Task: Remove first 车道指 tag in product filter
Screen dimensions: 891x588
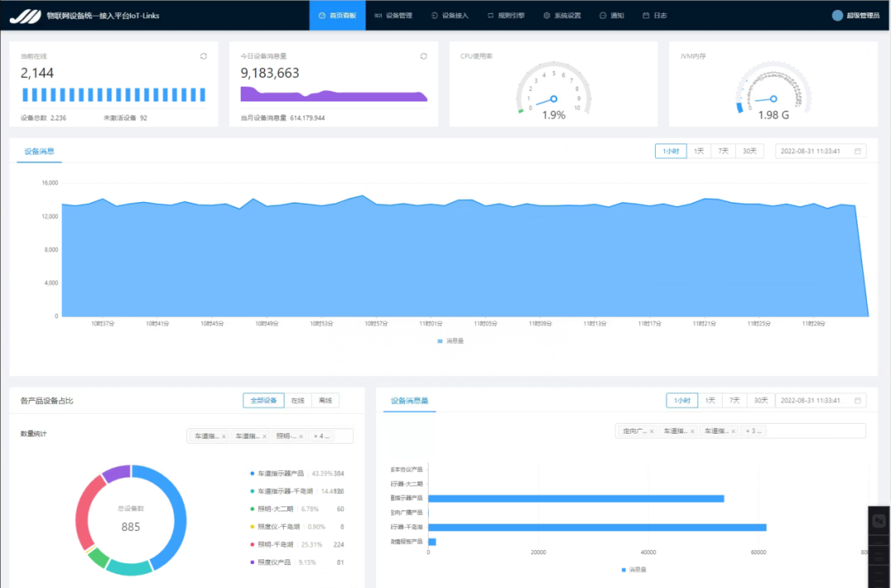Action: (x=224, y=436)
